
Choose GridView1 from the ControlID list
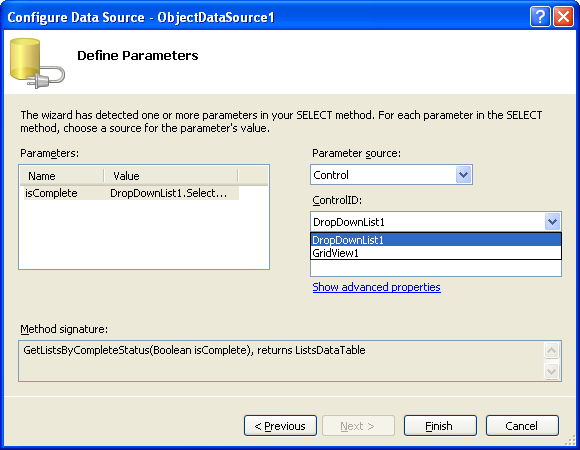436,253
